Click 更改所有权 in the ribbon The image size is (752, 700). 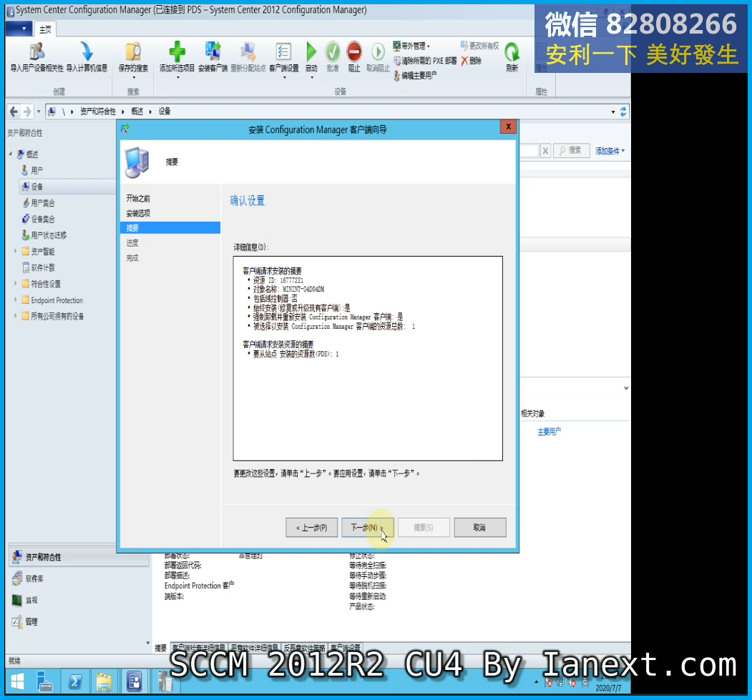click(479, 46)
